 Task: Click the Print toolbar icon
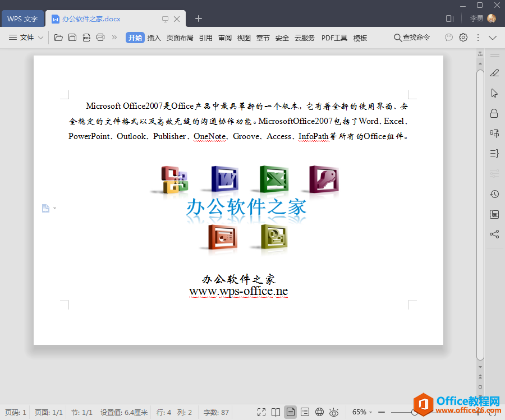tap(100, 38)
